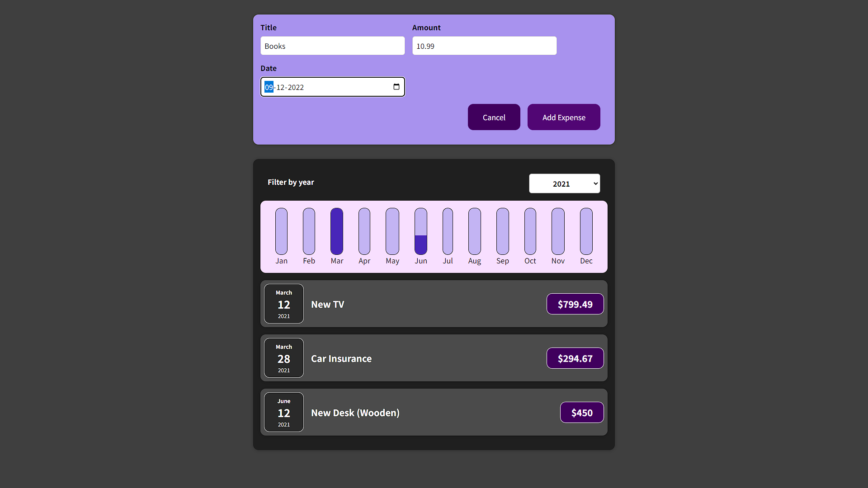868x488 pixels.
Task: Click the Amount field showing 10.99
Action: coord(484,46)
